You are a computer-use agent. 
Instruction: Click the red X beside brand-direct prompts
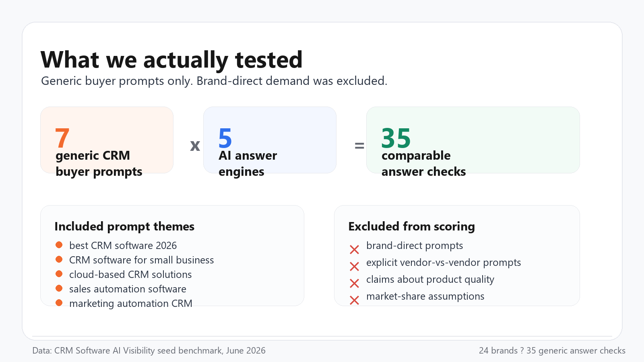[x=354, y=250]
